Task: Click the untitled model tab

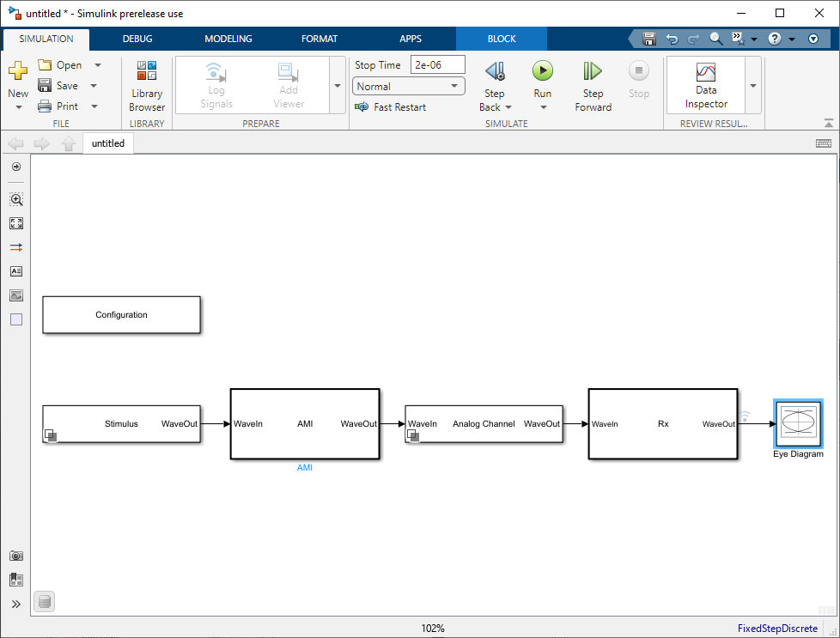Action: (108, 143)
